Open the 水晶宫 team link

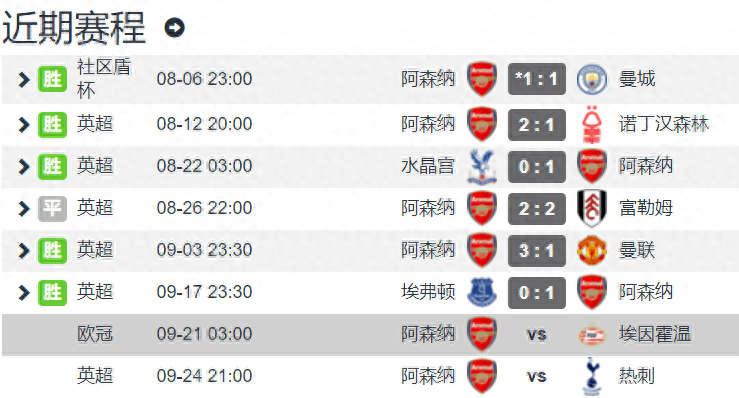[428, 166]
